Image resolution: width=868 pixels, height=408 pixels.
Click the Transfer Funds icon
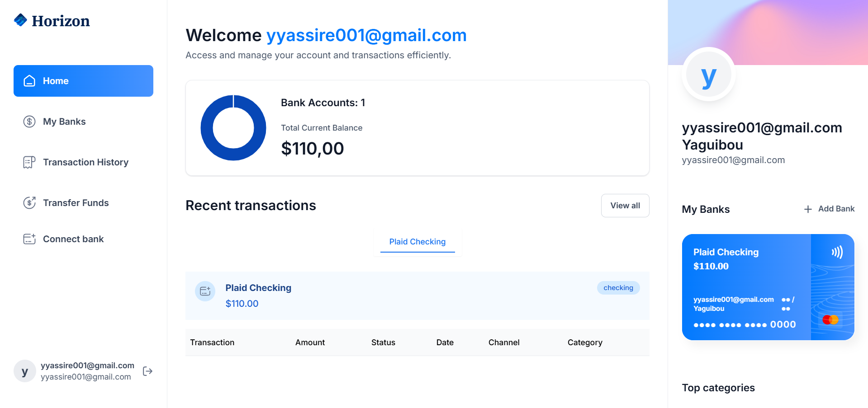29,203
